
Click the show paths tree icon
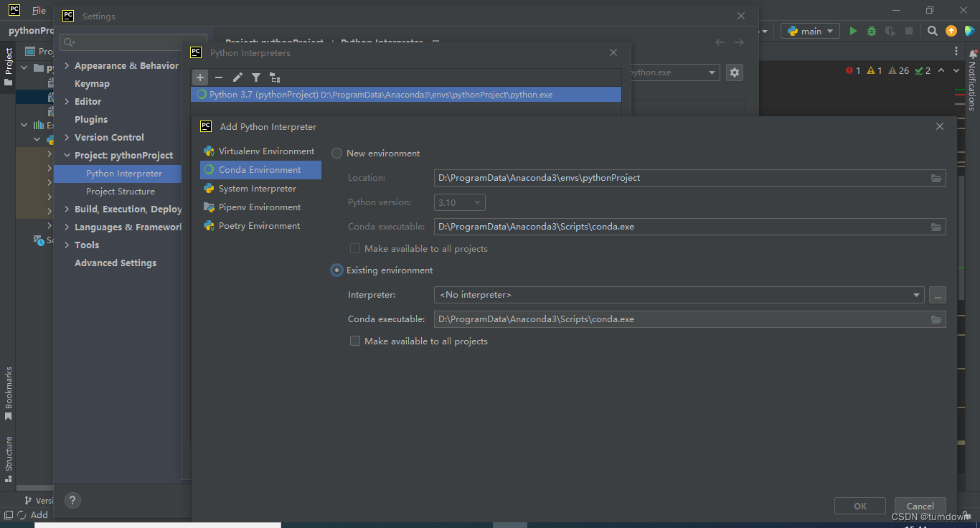(x=275, y=77)
